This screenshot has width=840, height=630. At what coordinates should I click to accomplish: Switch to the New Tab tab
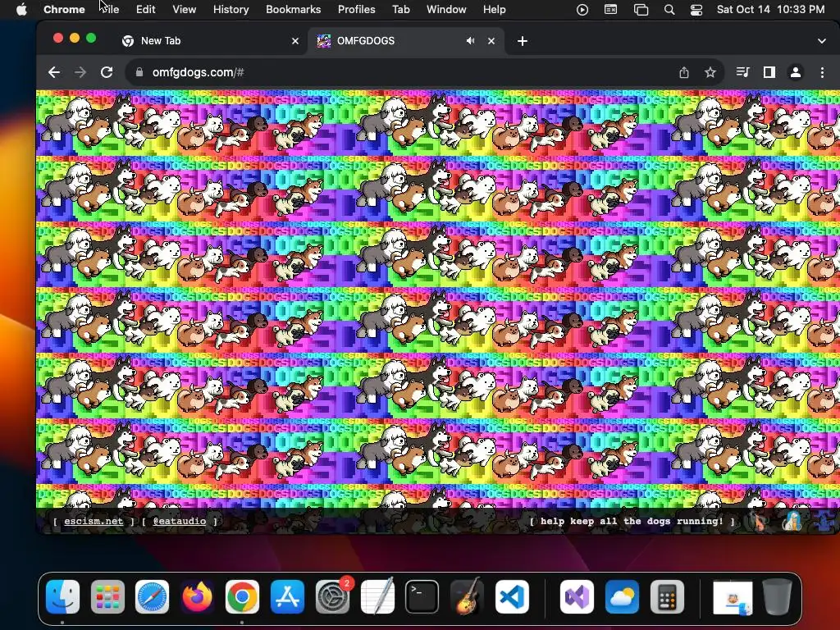coord(209,41)
